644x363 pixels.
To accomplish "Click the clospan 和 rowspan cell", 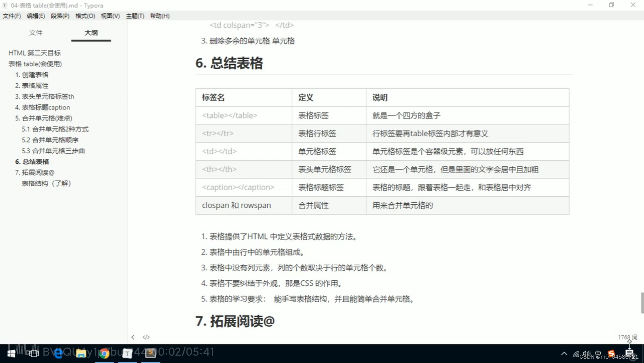I will [x=244, y=205].
